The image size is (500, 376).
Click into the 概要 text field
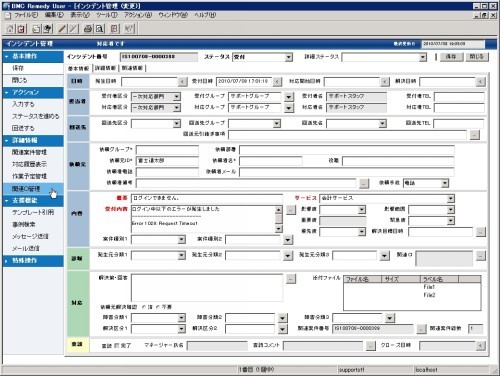pos(207,199)
